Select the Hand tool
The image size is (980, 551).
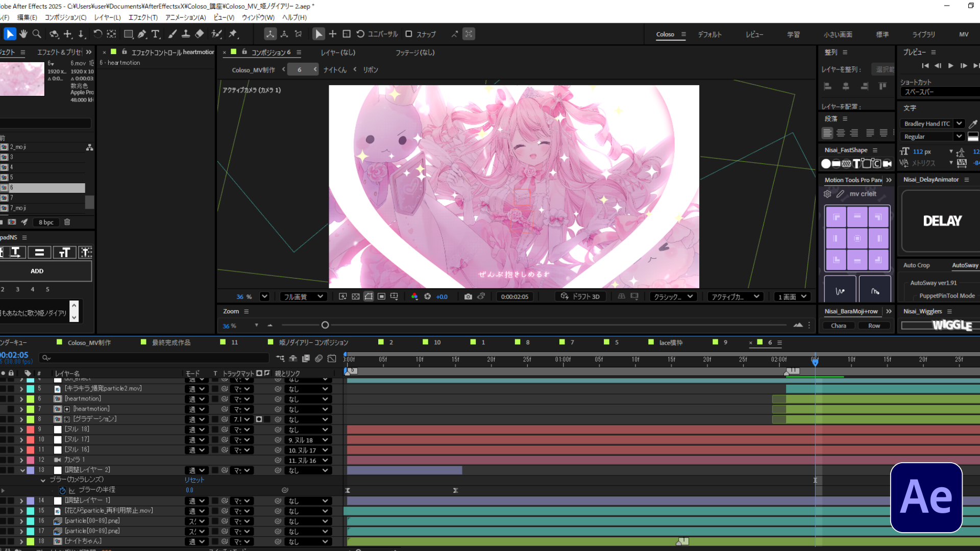[x=23, y=34]
